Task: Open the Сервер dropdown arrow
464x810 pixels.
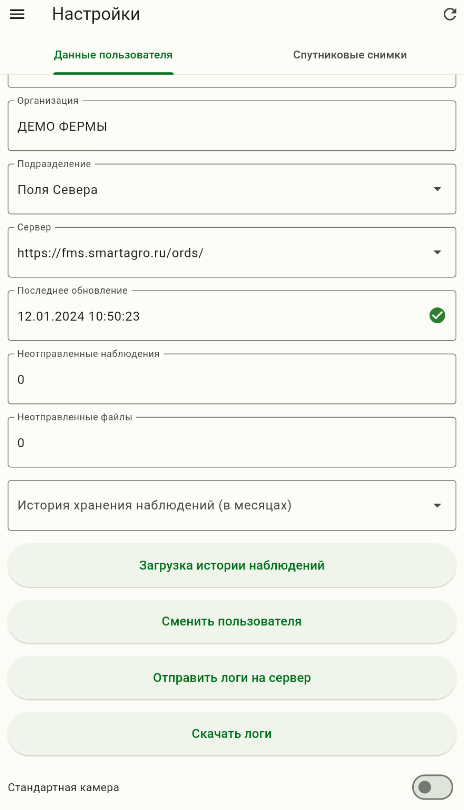Action: [x=437, y=252]
